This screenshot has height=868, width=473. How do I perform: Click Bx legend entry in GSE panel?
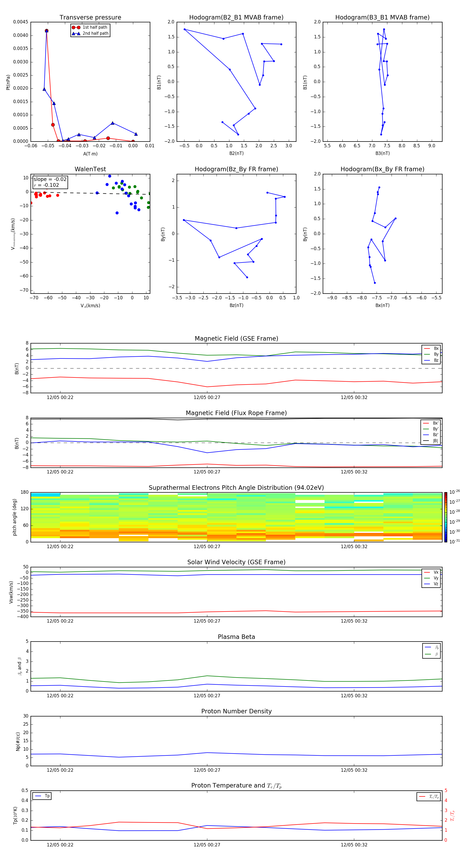[x=431, y=349]
